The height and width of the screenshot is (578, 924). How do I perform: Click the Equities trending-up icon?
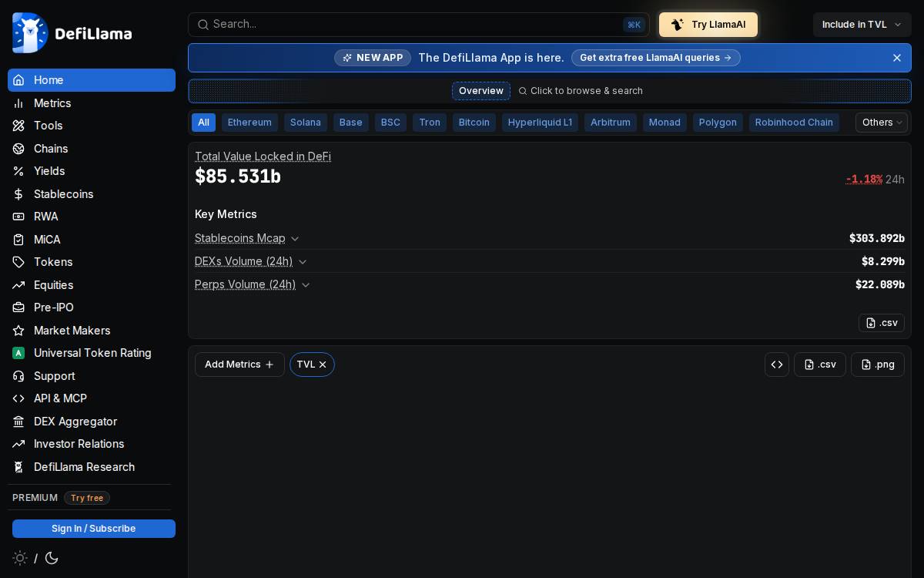(x=18, y=285)
